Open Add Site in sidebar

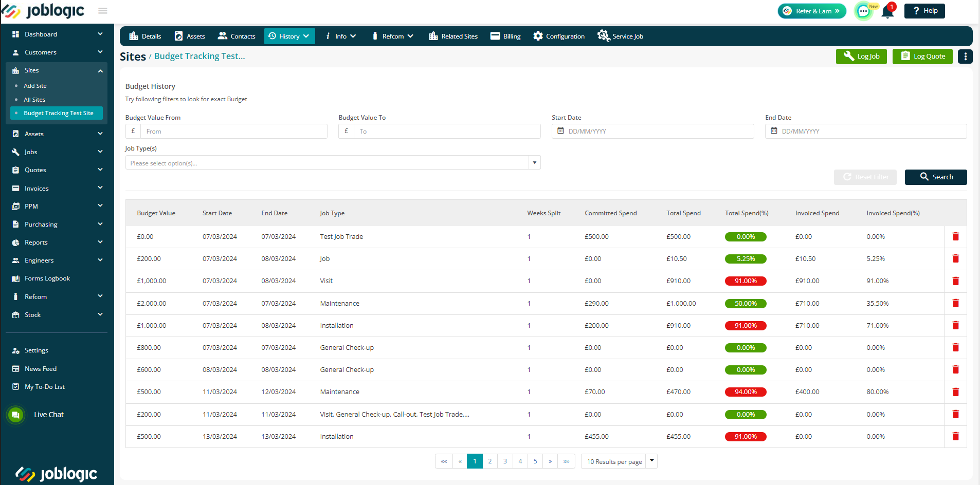click(x=35, y=86)
